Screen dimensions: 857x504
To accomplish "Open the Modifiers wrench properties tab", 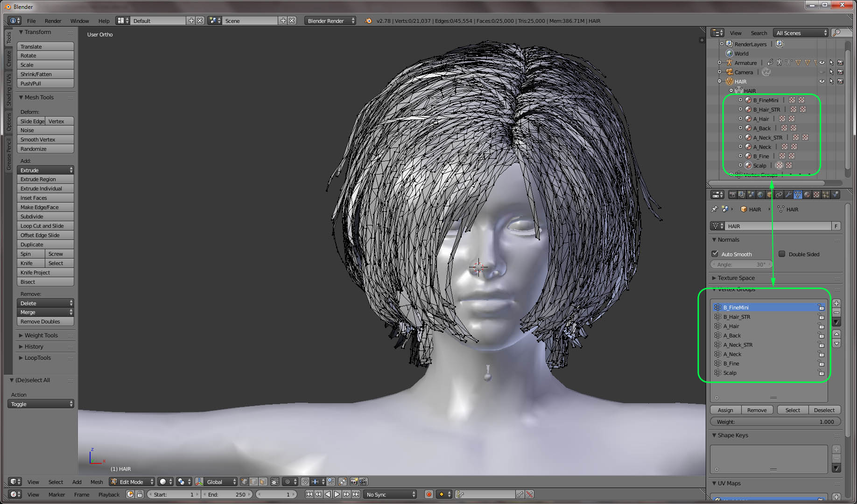I will (788, 195).
